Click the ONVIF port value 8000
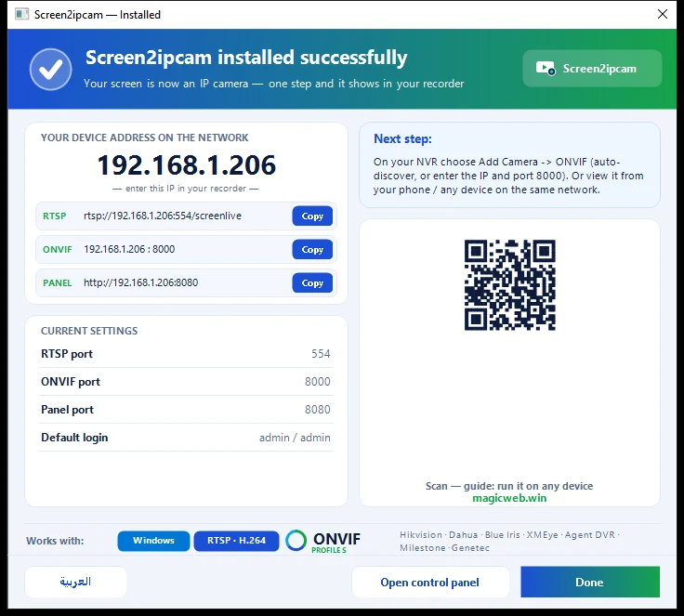Viewport: 684px width, 616px height. [x=318, y=382]
